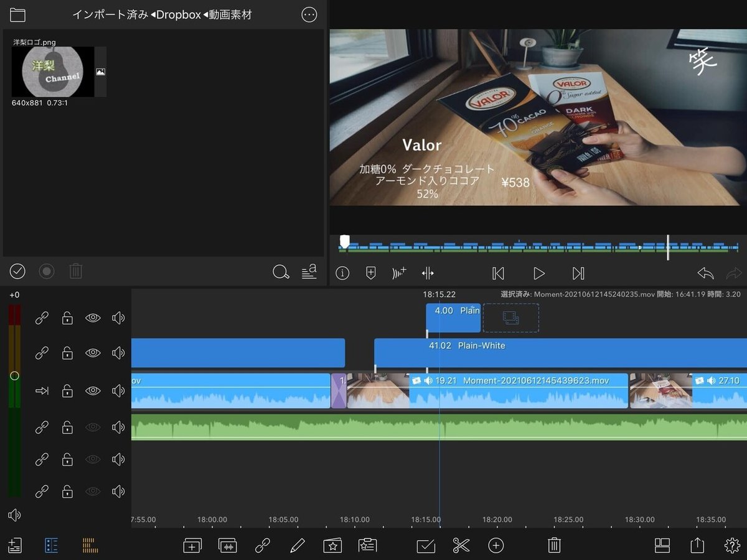Image resolution: width=747 pixels, height=560 pixels.
Task: Open the library more options (…) menu
Action: pyautogui.click(x=309, y=15)
